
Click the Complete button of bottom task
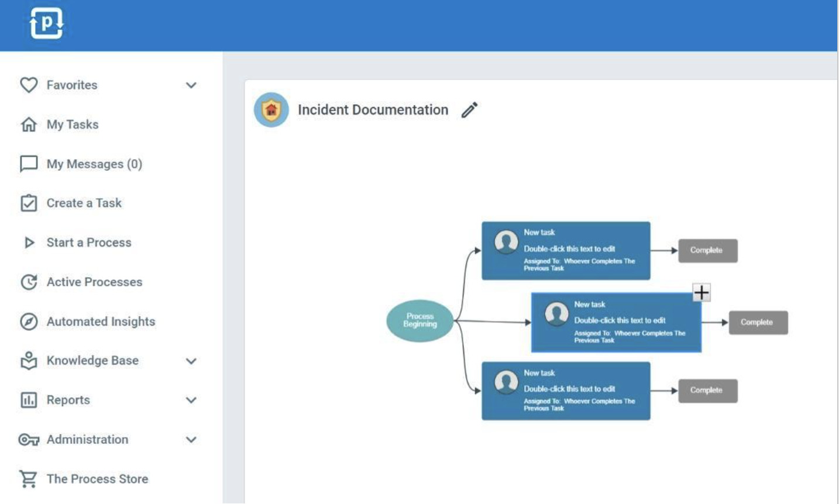pyautogui.click(x=708, y=391)
